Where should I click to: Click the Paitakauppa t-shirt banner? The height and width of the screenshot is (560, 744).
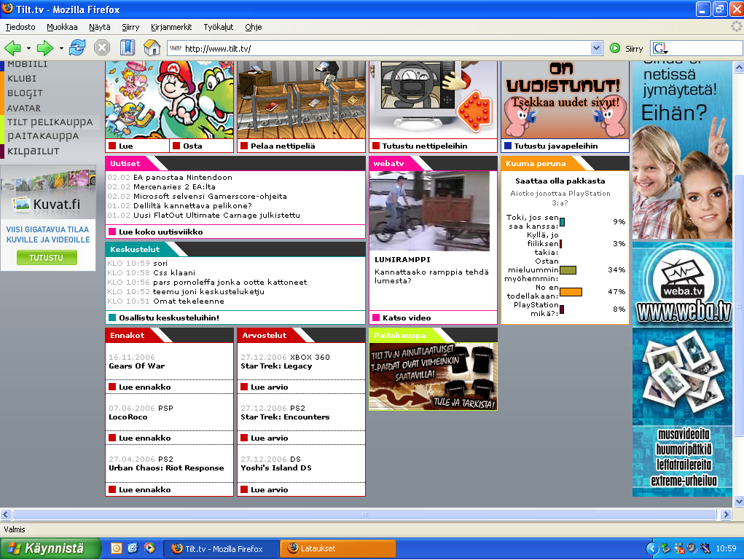[433, 376]
